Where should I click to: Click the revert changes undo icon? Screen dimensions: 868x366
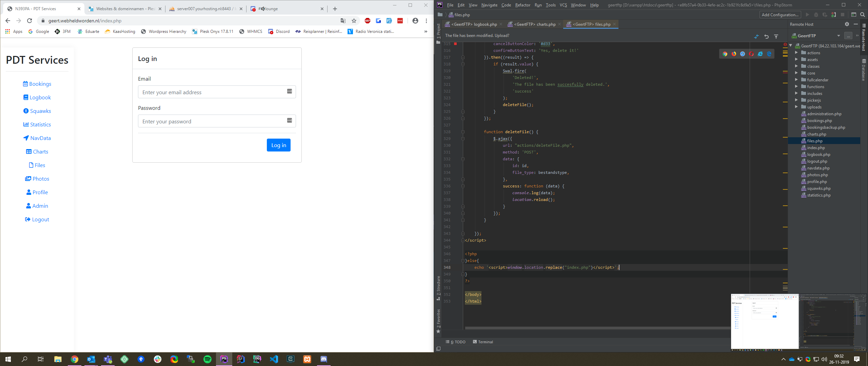pyautogui.click(x=766, y=36)
